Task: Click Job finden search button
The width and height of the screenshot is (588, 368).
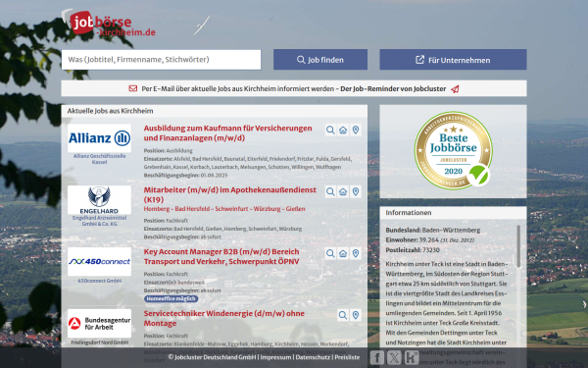Action: tap(320, 59)
